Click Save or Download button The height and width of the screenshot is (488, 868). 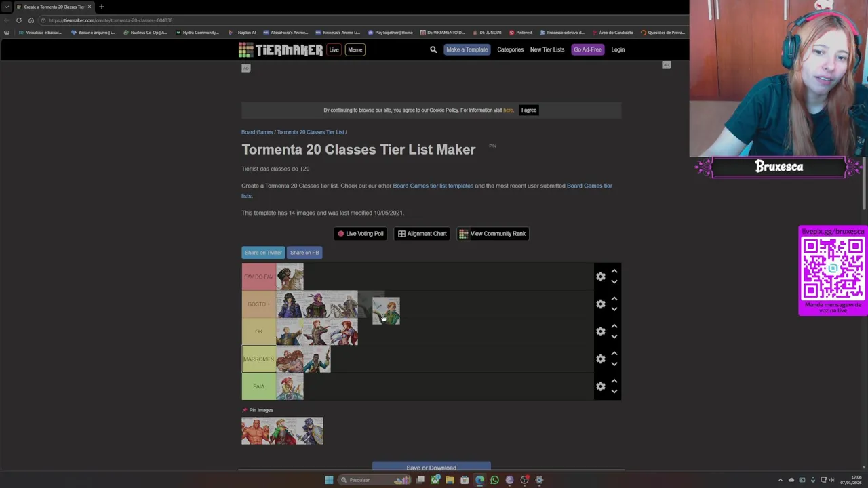[x=431, y=467]
